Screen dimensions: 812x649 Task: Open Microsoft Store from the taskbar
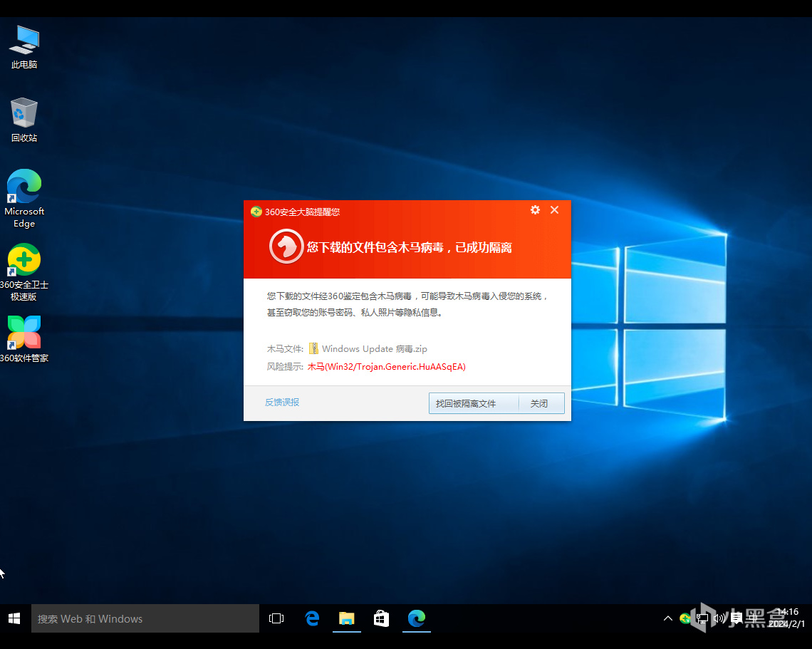pos(381,618)
